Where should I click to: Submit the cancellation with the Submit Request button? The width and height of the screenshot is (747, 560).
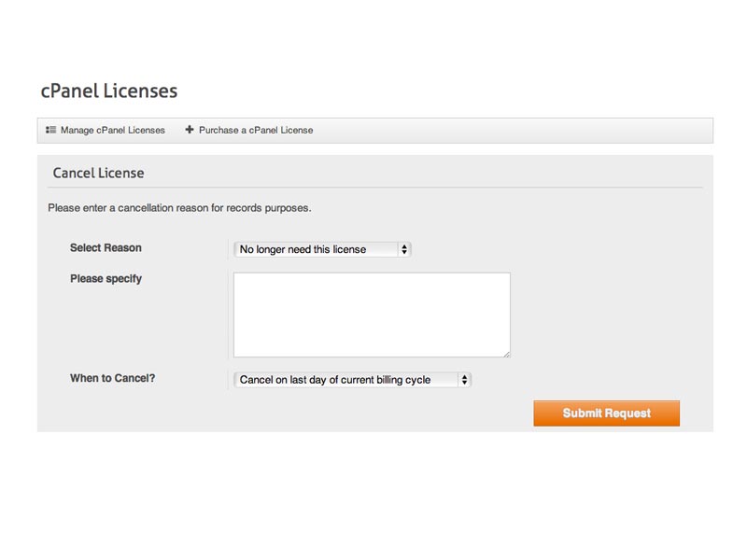tap(606, 413)
